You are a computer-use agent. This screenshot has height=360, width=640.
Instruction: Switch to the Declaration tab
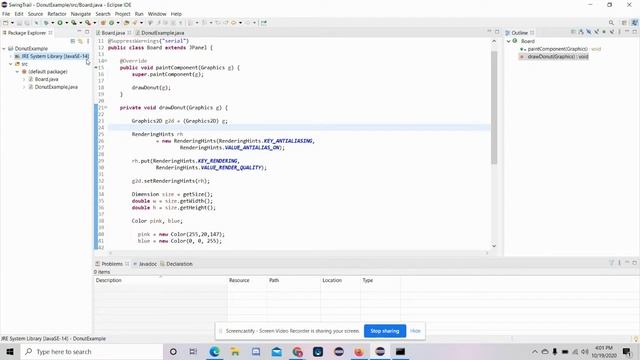click(176, 264)
